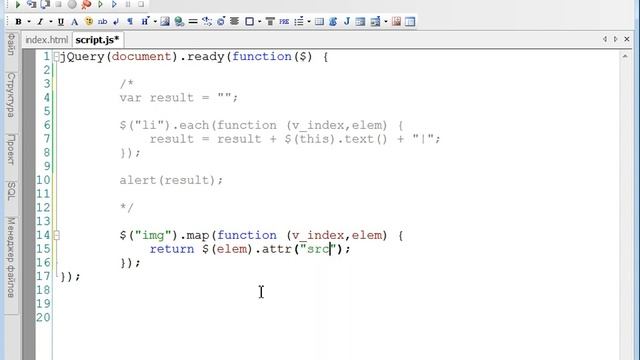Viewport: 640px width, 360px height.
Task: Open the Italic dropdown arrow
Action: coord(51,22)
